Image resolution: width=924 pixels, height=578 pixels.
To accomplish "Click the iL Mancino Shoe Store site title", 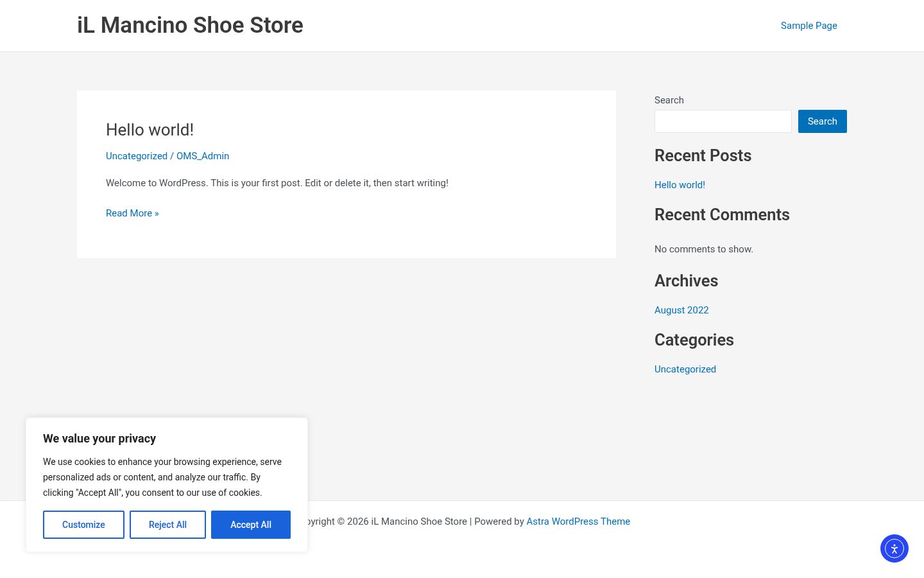I will tap(190, 25).
